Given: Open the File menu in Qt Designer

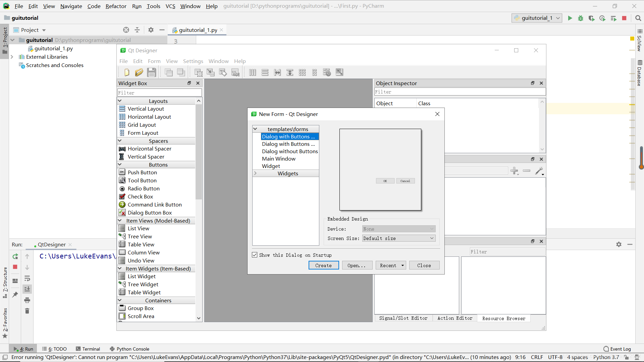Looking at the screenshot, I should (x=123, y=61).
